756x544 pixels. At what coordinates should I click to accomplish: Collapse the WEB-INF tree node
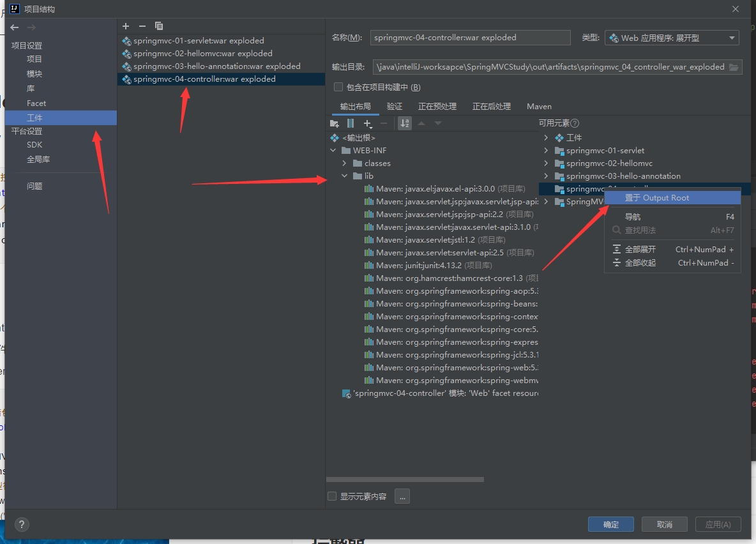point(333,151)
